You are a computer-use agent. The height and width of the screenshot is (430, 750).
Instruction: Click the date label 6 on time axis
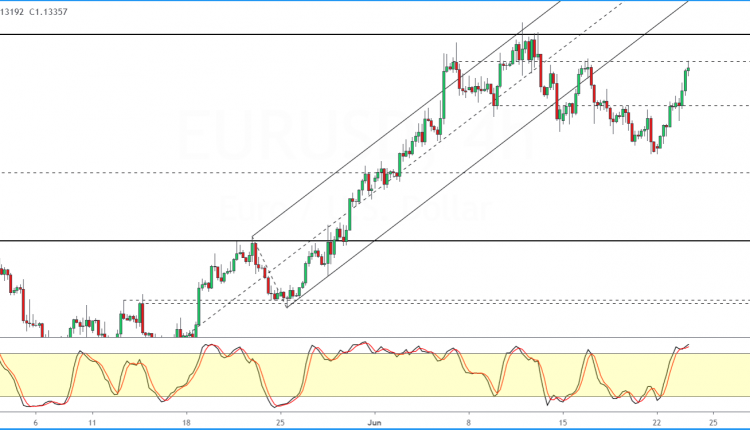(x=35, y=422)
